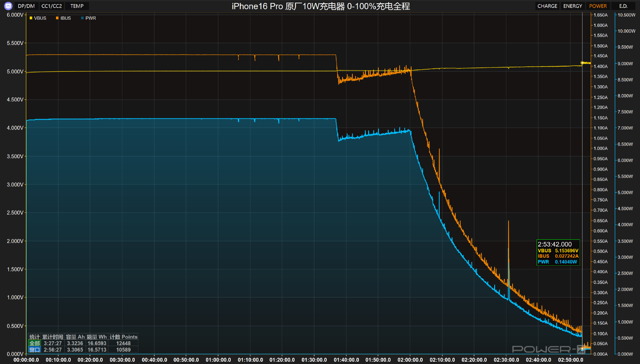Select the 窗口 statistics row label

[35, 350]
